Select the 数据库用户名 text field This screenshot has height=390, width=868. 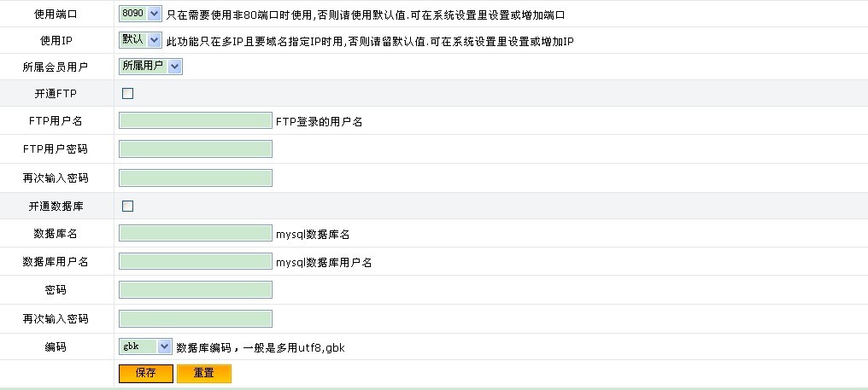coord(196,262)
